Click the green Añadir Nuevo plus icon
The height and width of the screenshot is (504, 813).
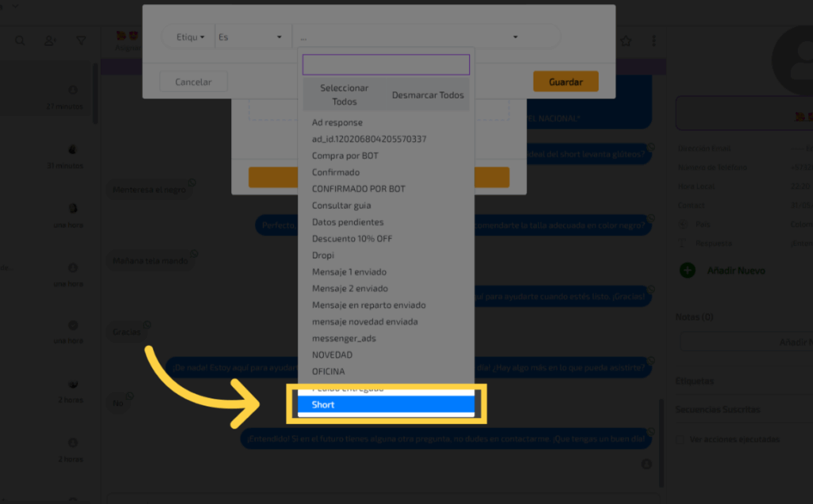(x=688, y=271)
